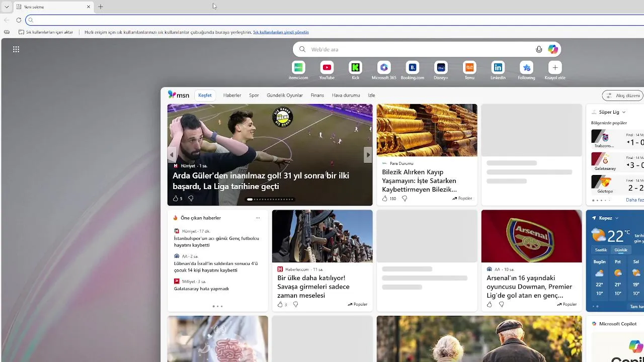Image resolution: width=644 pixels, height=362 pixels.
Task: Open the Arda Güler headline article
Action: 261,181
